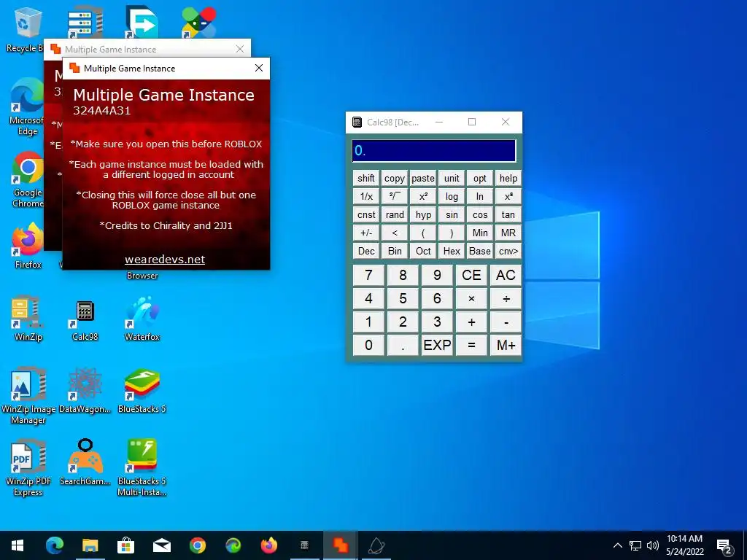Click the square root button
The width and height of the screenshot is (747, 560).
click(x=395, y=196)
